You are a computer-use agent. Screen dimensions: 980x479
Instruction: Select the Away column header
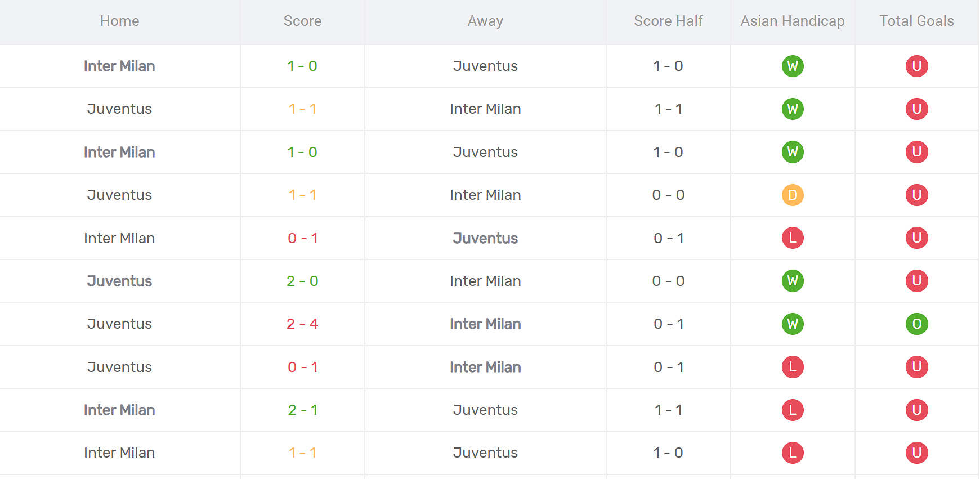pos(485,21)
